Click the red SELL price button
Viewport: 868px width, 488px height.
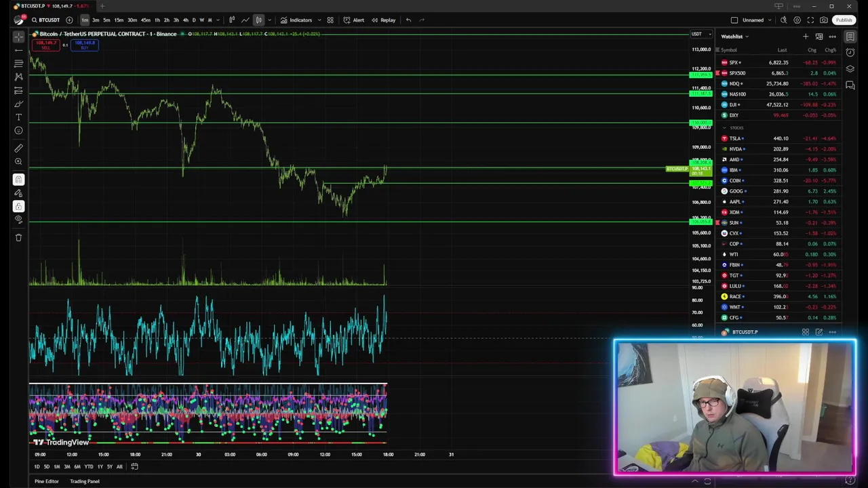pos(46,45)
